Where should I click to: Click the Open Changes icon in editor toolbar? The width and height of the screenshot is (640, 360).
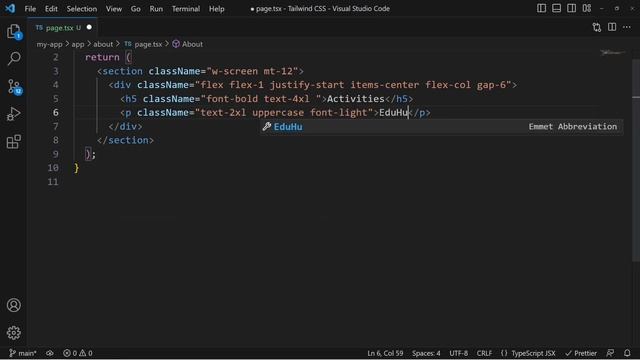(597, 27)
